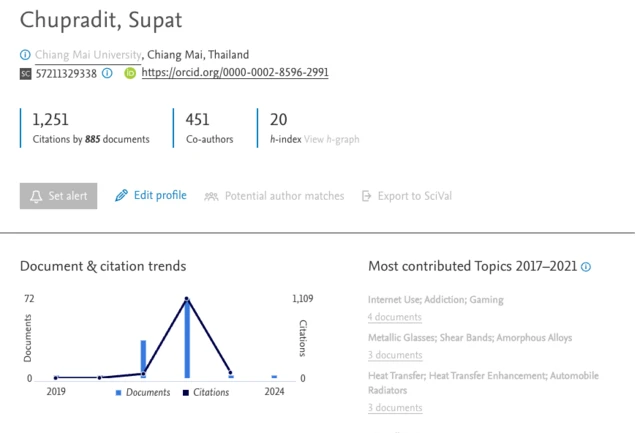
Task: Open 3 documents link under Metallic Glasses topic
Action: pyautogui.click(x=395, y=355)
